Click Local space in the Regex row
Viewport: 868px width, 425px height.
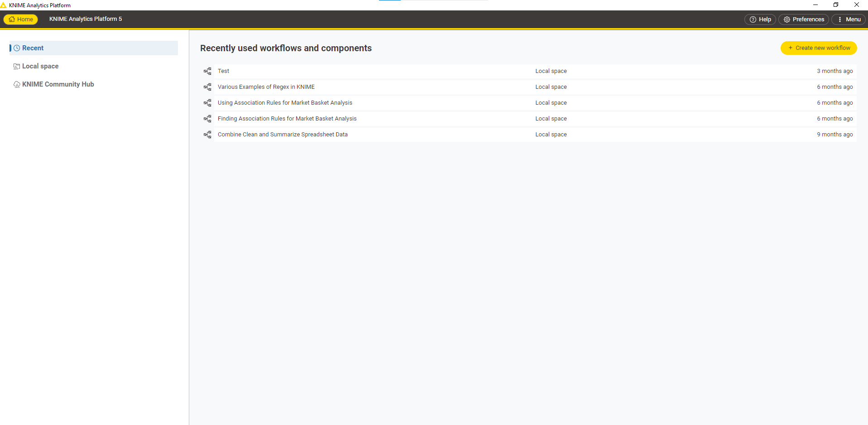click(551, 87)
